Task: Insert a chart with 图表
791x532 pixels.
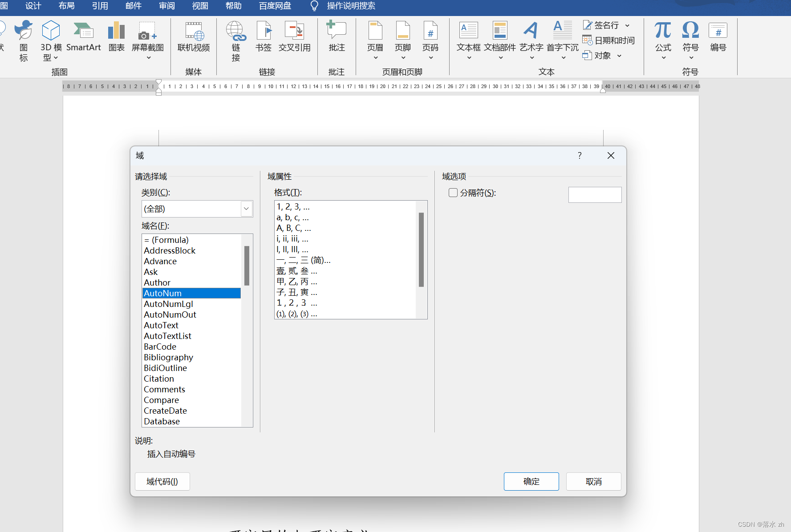Action: [117, 37]
